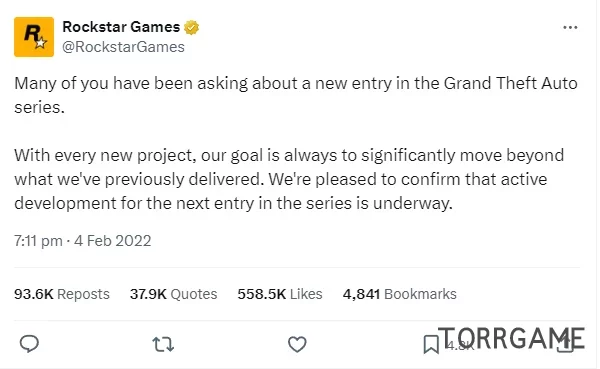Click the paragraph starting With every new project
Screen dimensions: 600x369
pos(289,179)
